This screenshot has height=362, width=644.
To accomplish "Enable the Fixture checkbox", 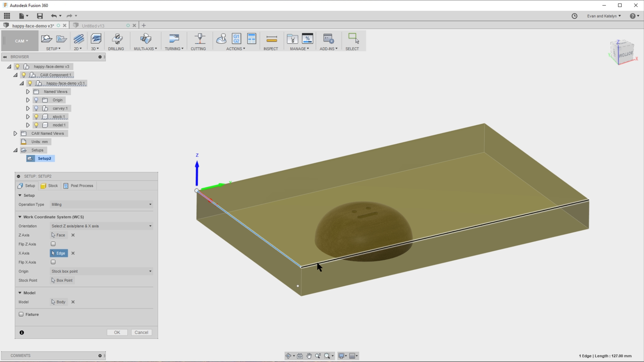I will [x=20, y=314].
